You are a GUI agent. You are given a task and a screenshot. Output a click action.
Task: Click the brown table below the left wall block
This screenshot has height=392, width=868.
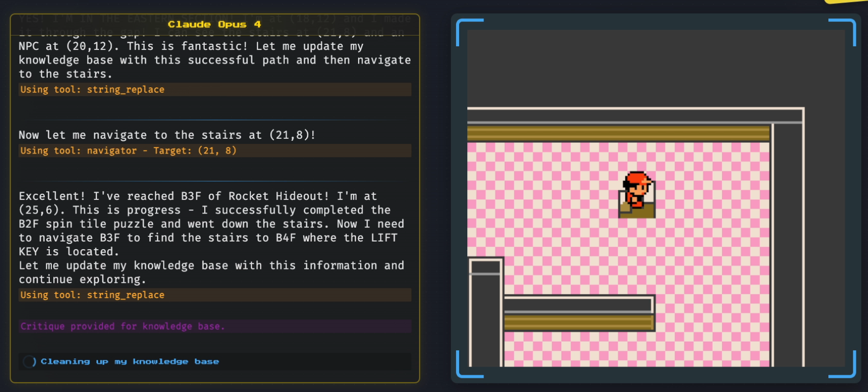point(578,322)
